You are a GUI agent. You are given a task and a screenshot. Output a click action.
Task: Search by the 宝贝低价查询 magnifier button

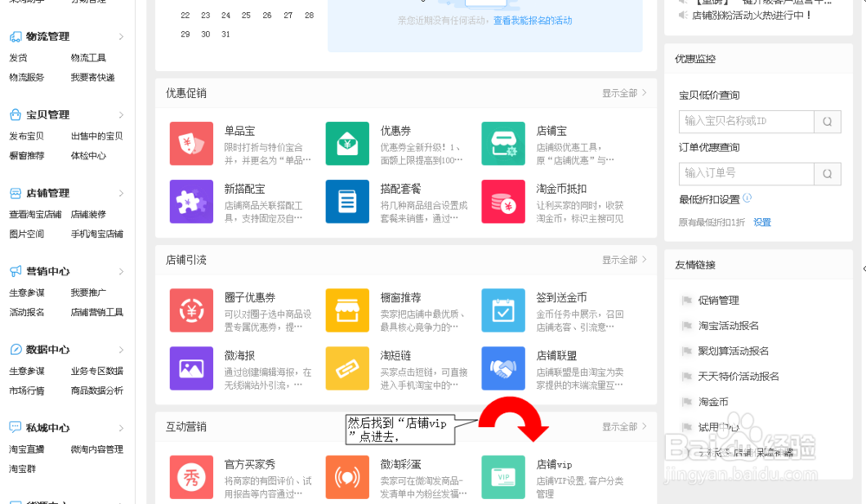tap(827, 121)
